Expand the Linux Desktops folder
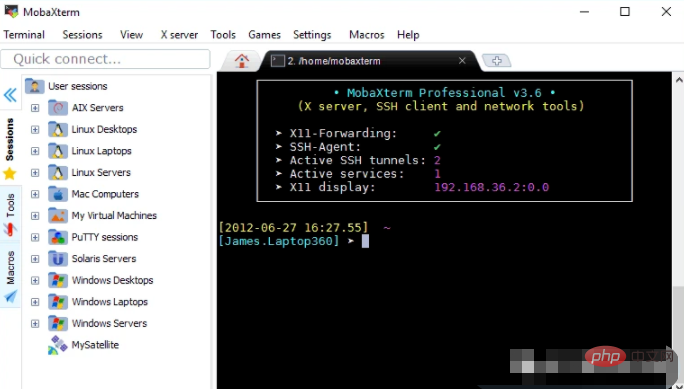684x389 pixels. click(35, 130)
